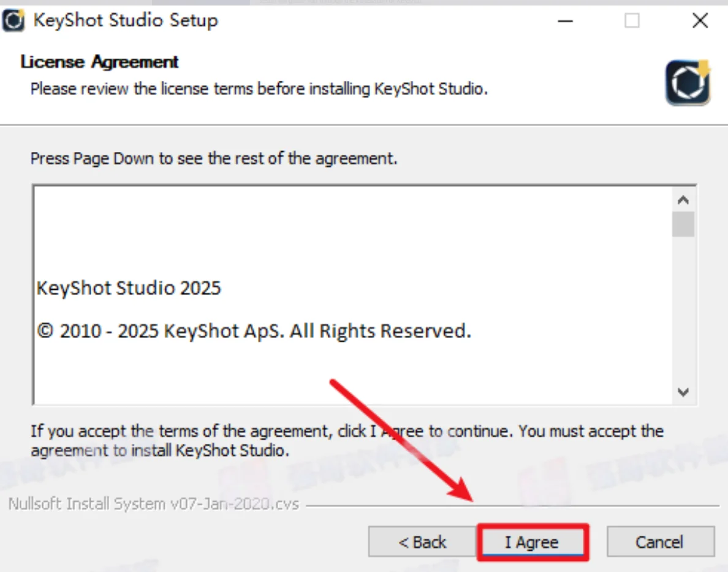Image resolution: width=728 pixels, height=572 pixels.
Task: Click the license scrollbar down arrow
Action: pyautogui.click(x=683, y=392)
